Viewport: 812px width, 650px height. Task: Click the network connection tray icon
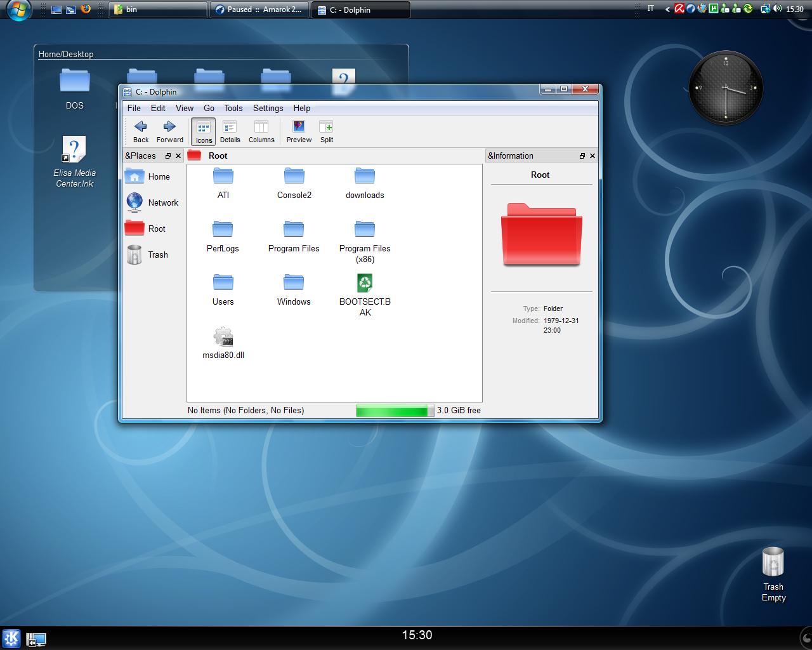pyautogui.click(x=765, y=9)
